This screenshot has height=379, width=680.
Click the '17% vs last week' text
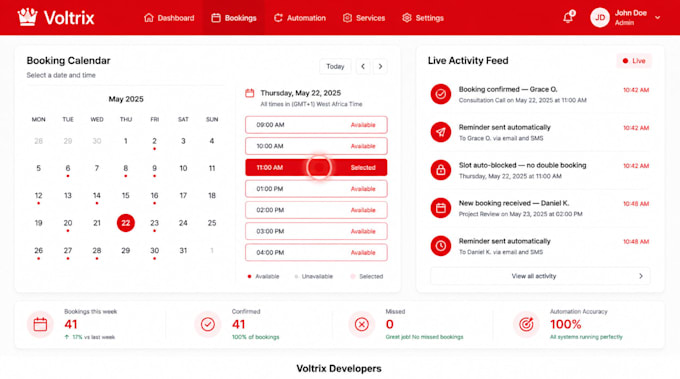pyautogui.click(x=94, y=337)
